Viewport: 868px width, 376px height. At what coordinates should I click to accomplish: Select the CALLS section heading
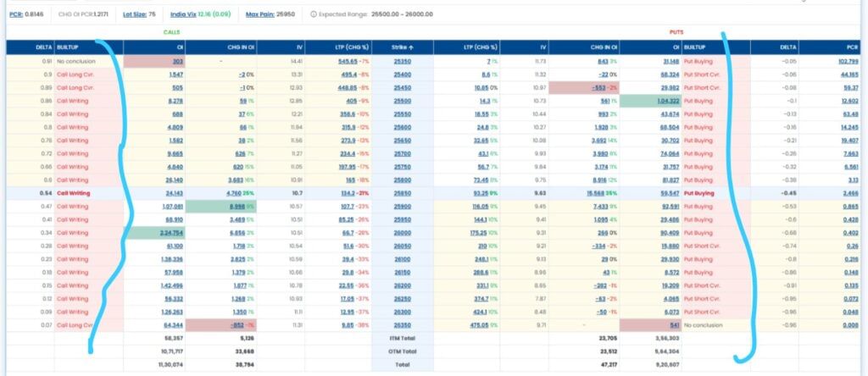click(x=171, y=32)
